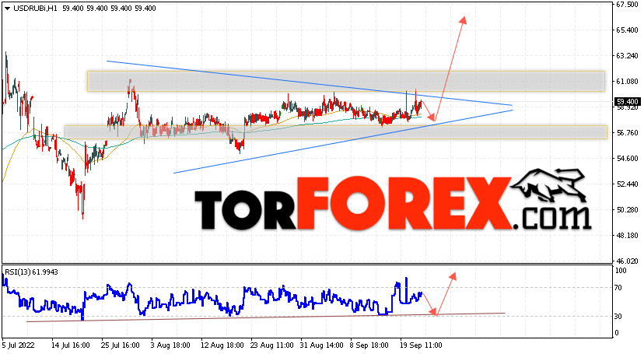Screen dimensions: 644x354
Task: Select the 31 Aug 14:00 time label
Action: point(320,345)
